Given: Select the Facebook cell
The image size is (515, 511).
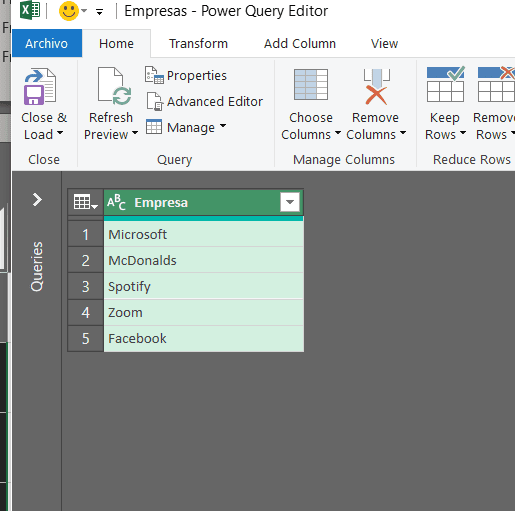Looking at the screenshot, I should click(204, 338).
